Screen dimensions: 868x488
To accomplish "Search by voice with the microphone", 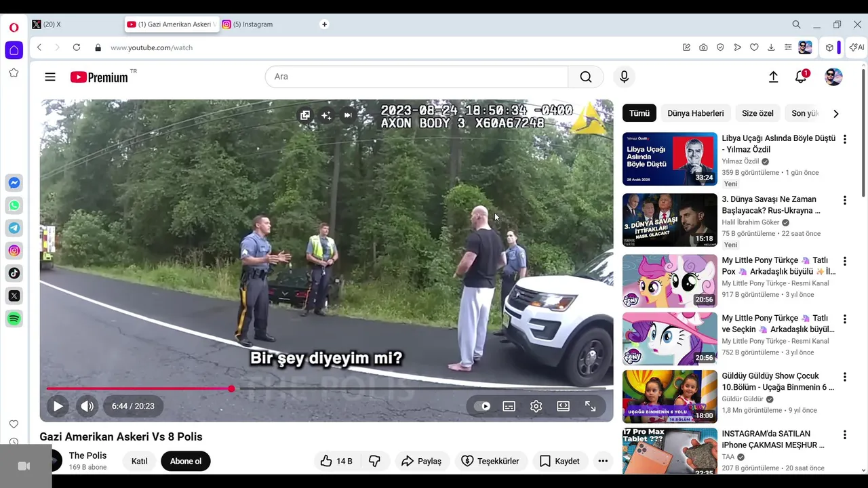I will tap(625, 77).
